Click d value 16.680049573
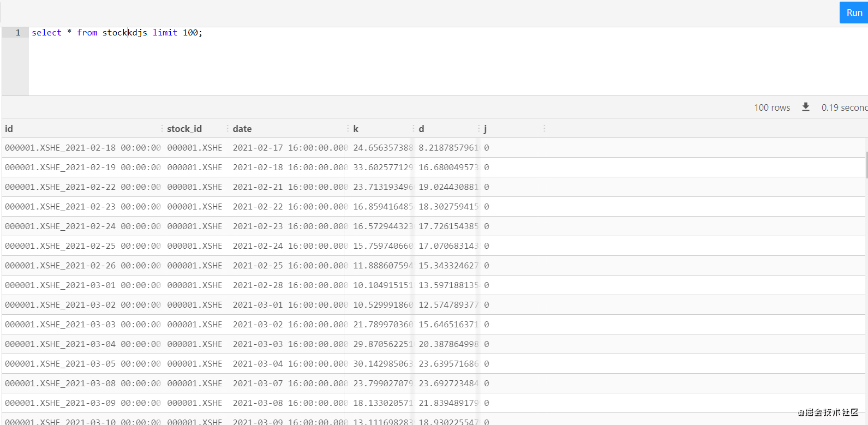Image resolution: width=868 pixels, height=425 pixels. [x=448, y=167]
